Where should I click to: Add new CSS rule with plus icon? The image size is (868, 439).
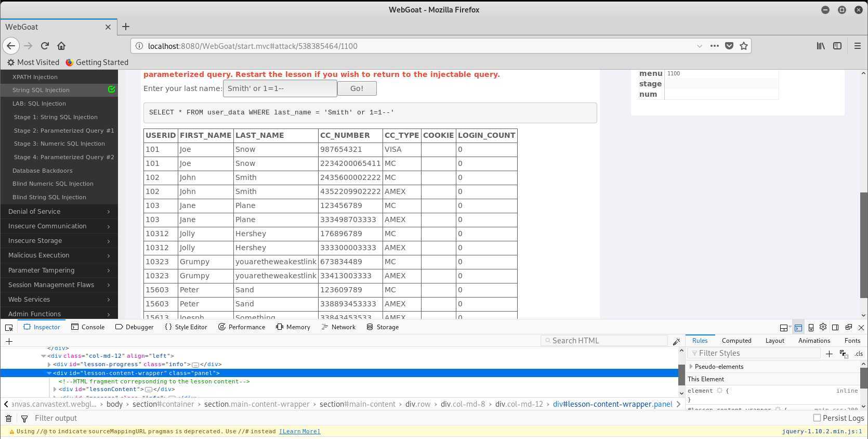point(829,354)
